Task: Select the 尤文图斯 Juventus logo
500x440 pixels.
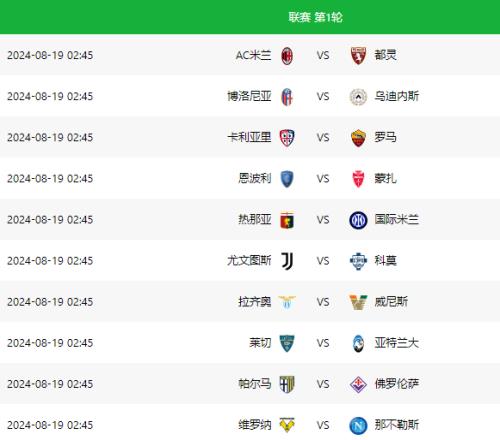Action: (x=287, y=261)
